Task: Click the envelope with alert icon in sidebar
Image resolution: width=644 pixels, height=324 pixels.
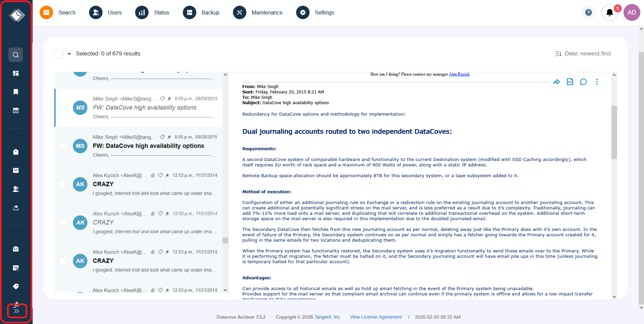Action: (16, 268)
